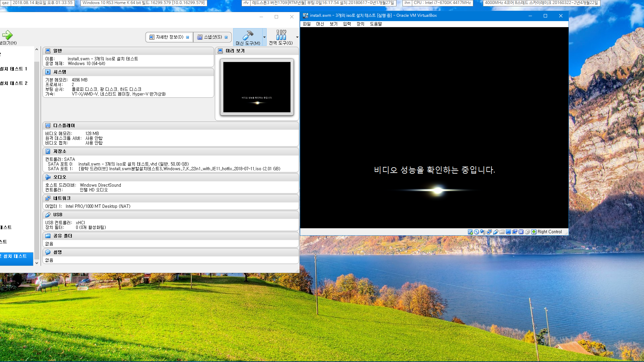Viewport: 644px width, 362px height.
Task: Click the keyboard capture green arrow icon
Action: 534,232
